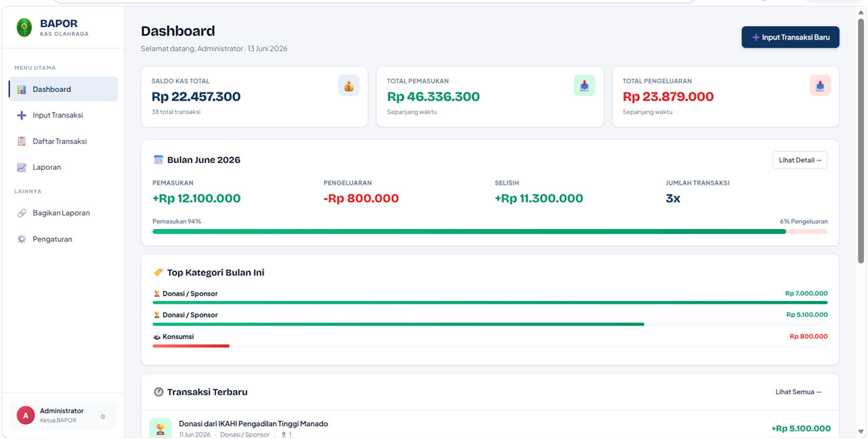The width and height of the screenshot is (868, 439).
Task: Click the red Konsumsi category bar
Action: point(191,346)
